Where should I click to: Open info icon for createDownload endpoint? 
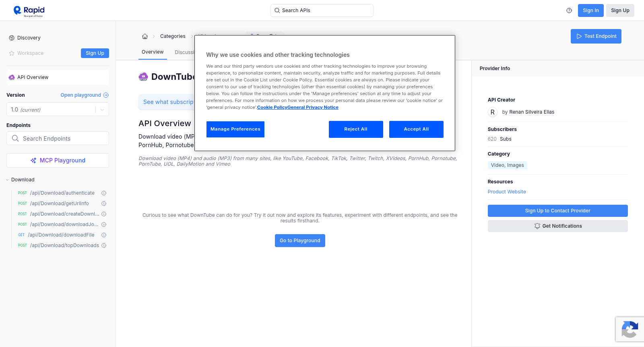[x=104, y=214]
